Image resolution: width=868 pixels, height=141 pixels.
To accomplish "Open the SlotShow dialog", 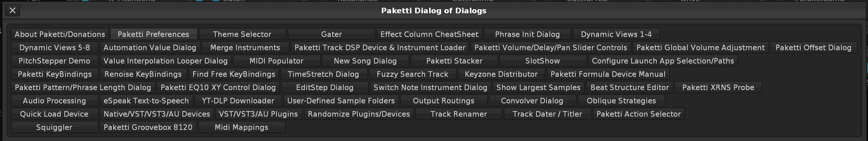I will click(543, 61).
